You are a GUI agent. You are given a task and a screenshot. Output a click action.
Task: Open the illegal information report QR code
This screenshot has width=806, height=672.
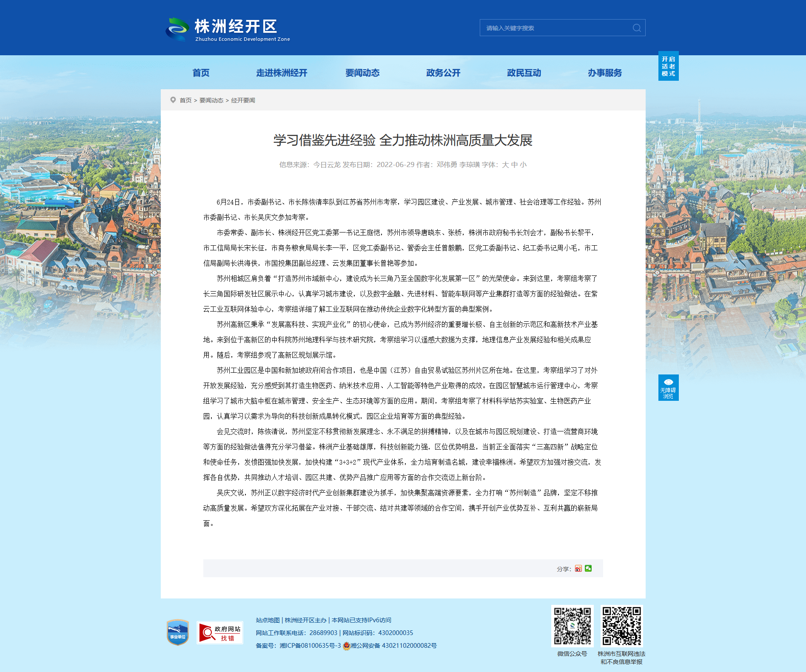[621, 626]
